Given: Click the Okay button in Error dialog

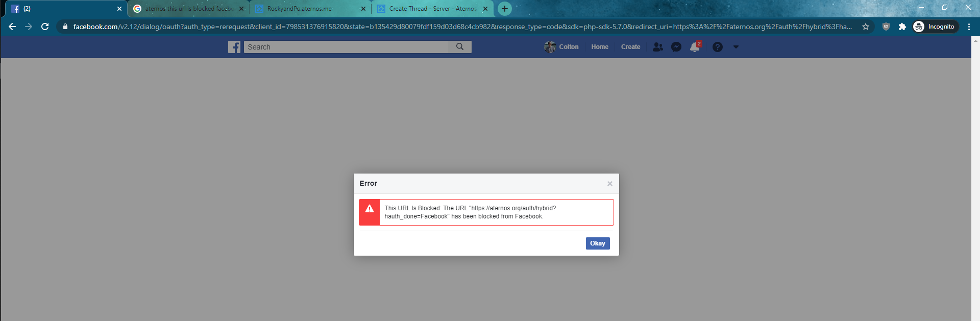Looking at the screenshot, I should [597, 243].
